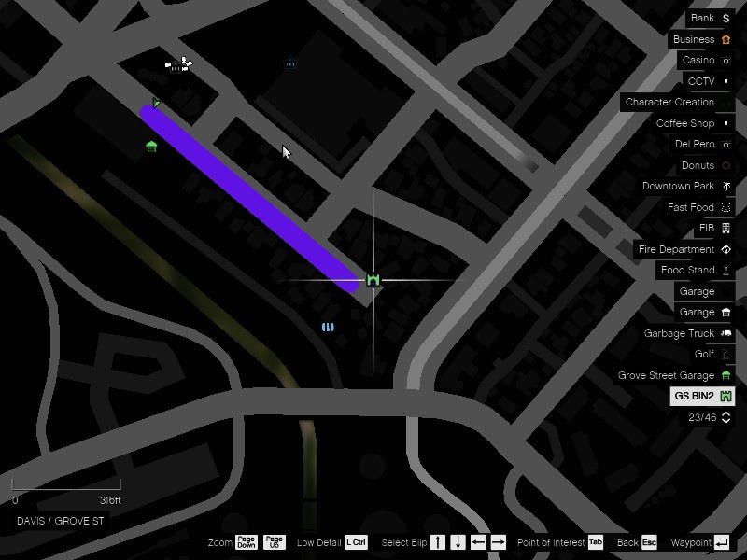Click the legend up/down arrows beside 23/46

[726, 417]
